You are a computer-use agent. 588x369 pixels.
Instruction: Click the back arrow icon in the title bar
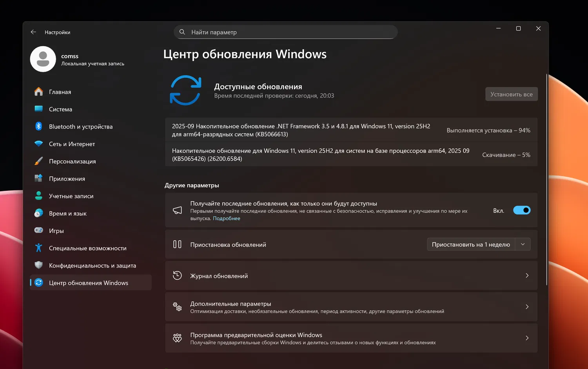[33, 32]
